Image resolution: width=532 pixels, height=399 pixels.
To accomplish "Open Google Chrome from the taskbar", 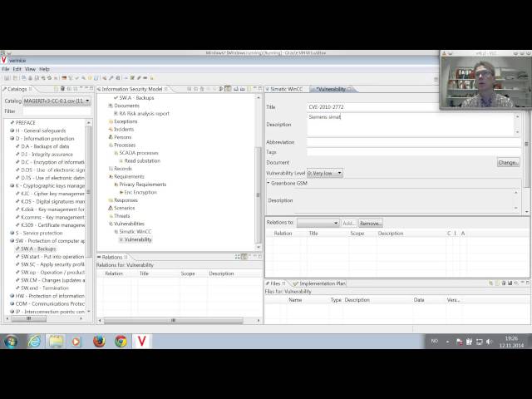I will tap(121, 342).
